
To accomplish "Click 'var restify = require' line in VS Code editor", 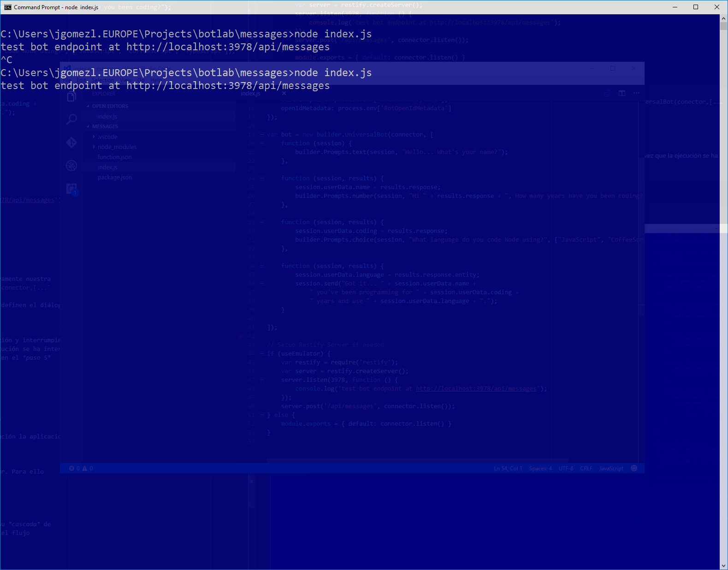I will pos(339,362).
